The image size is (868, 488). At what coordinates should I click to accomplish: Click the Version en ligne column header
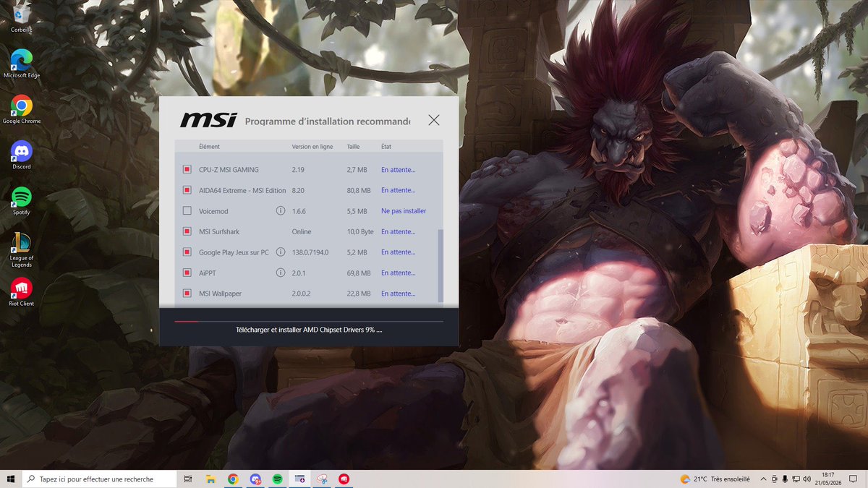click(x=312, y=147)
